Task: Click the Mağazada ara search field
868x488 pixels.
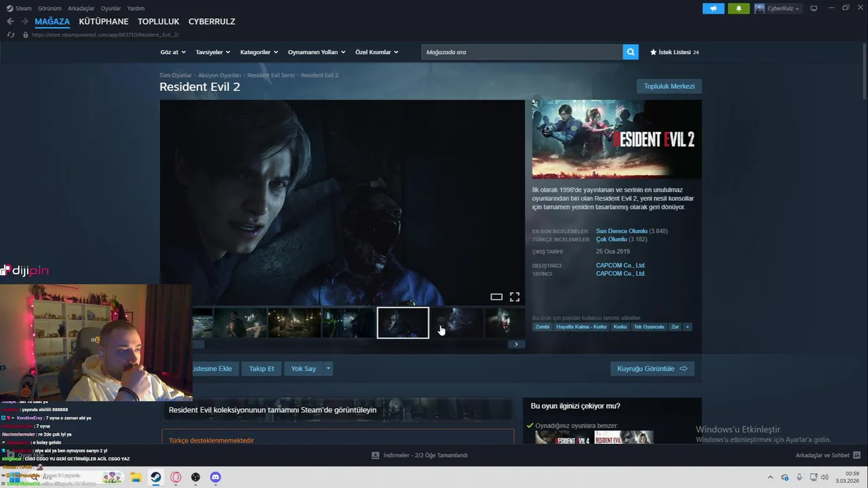Action: click(521, 52)
